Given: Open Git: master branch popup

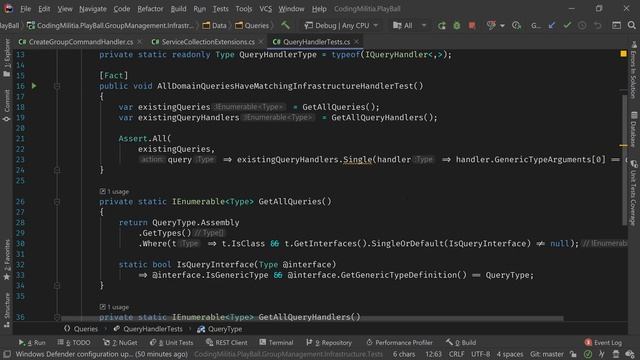Looking at the screenshot, I should pyautogui.click(x=547, y=354).
